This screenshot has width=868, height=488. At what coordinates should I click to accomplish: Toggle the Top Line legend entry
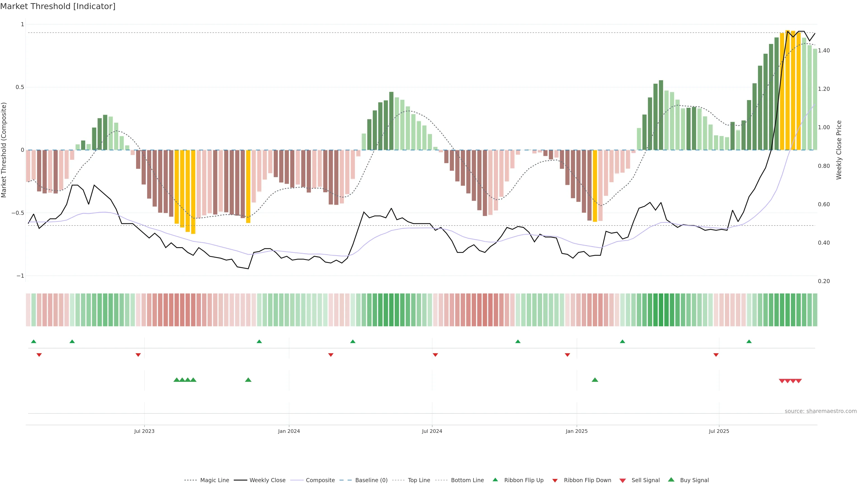(419, 480)
